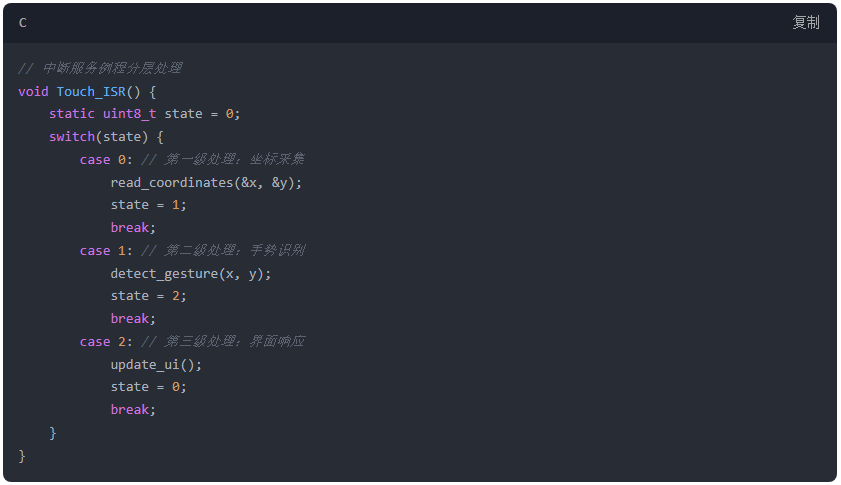
Task: Click the detect_gesture function call
Action: tap(190, 274)
